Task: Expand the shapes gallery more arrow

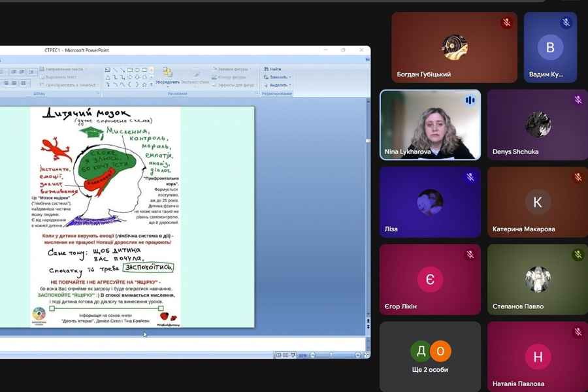Action: pos(152,84)
